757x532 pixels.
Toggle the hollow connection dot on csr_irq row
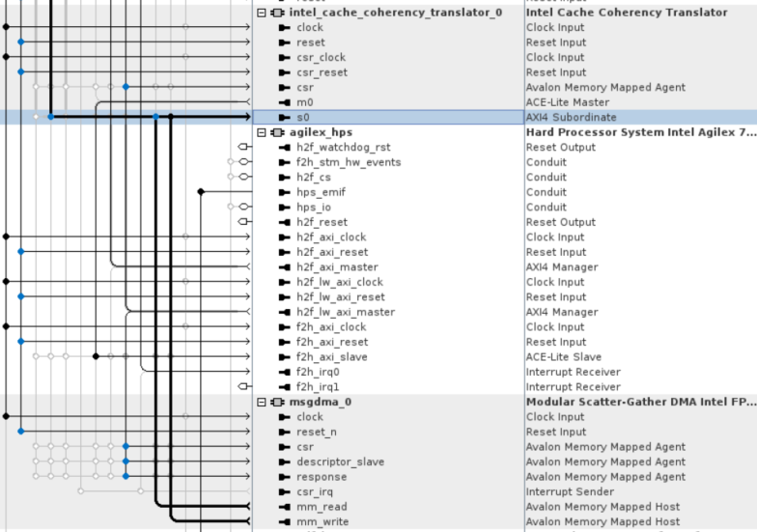tap(81, 491)
